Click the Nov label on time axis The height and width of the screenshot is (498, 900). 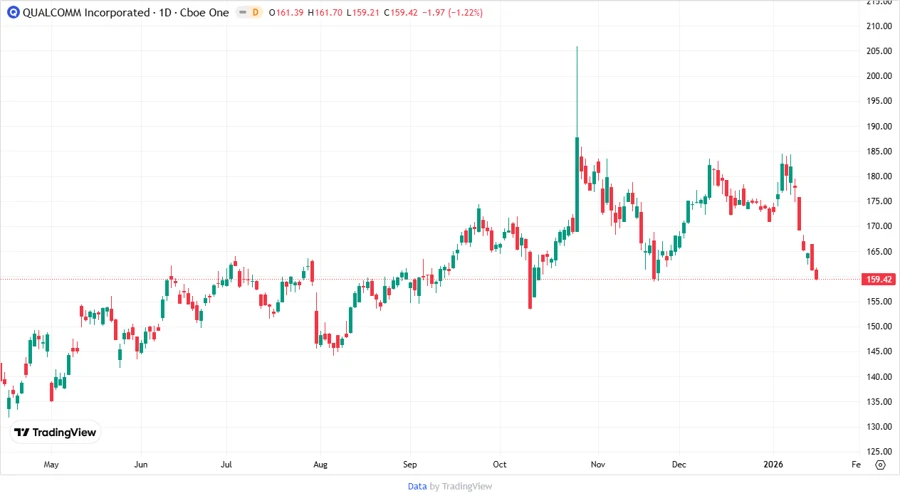pos(598,465)
